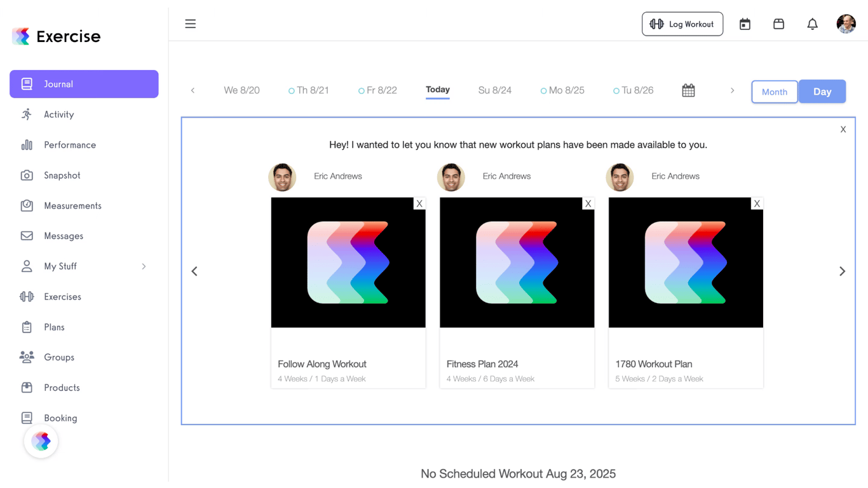This screenshot has width=868, height=488.
Task: Open notifications bell
Action: [812, 24]
